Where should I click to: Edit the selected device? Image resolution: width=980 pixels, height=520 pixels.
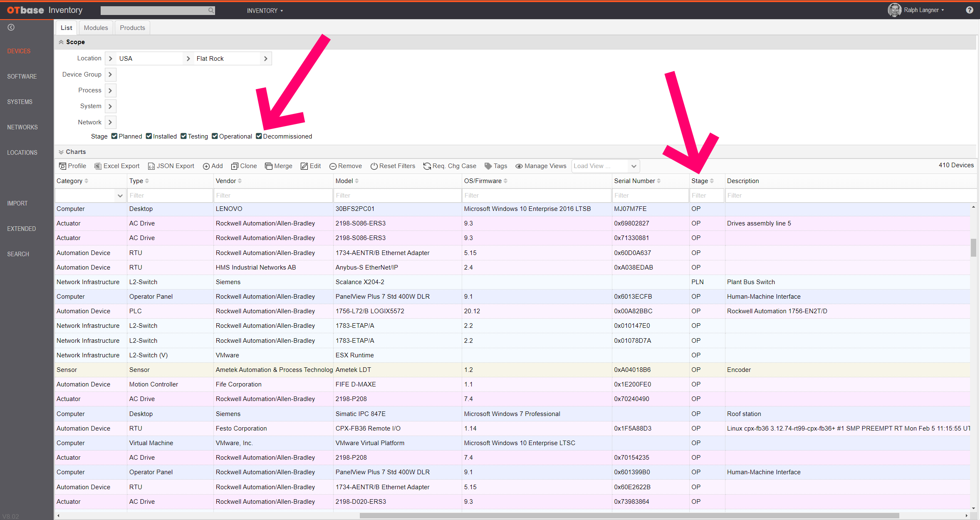(311, 166)
